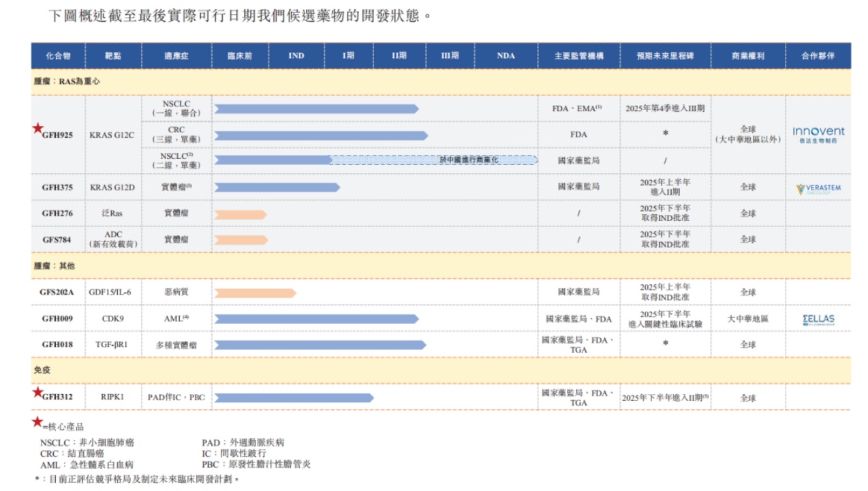Select the red star beside GFH925

pyautogui.click(x=37, y=128)
